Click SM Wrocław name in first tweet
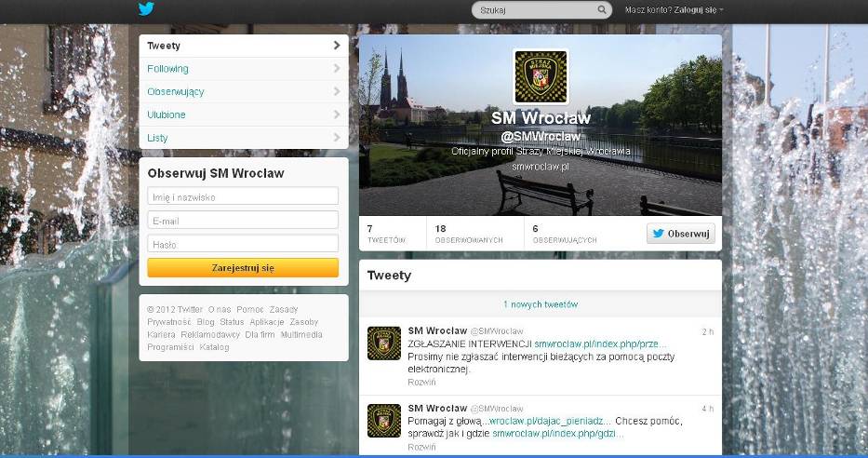The height and width of the screenshot is (458, 868). (x=437, y=330)
